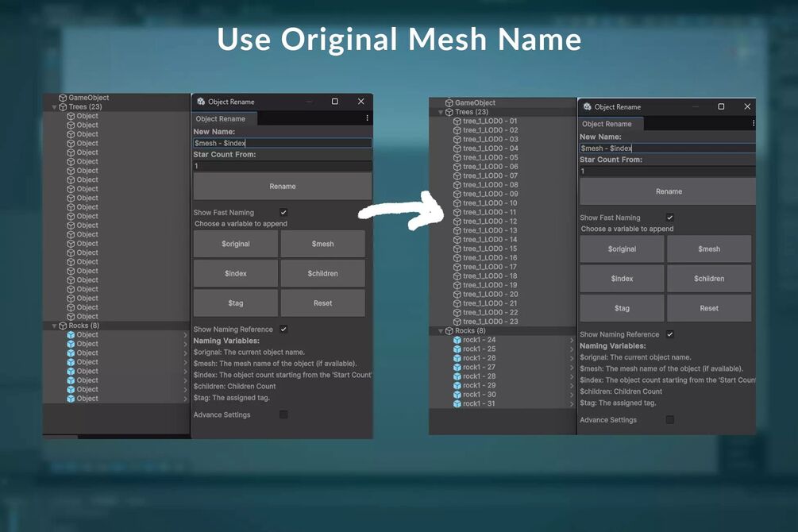Click Trees (23) cube icon, left hierarchy
This screenshot has width=798, height=532.
(x=63, y=107)
